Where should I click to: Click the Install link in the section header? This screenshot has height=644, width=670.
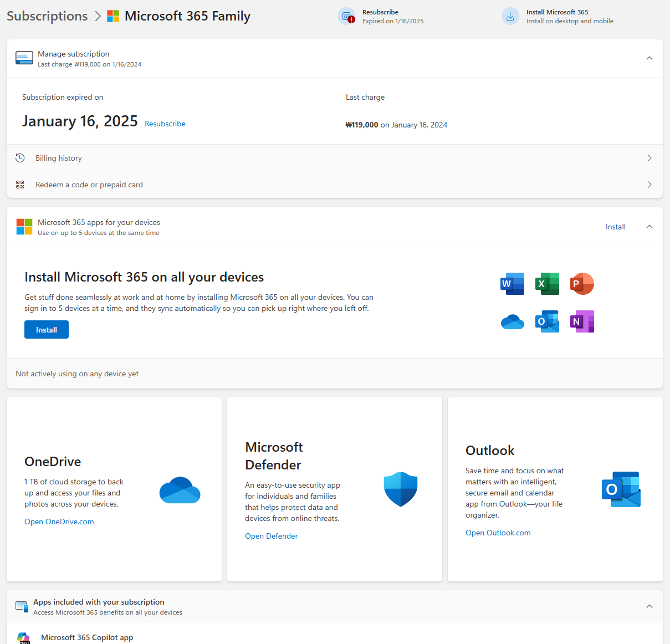pyautogui.click(x=616, y=227)
